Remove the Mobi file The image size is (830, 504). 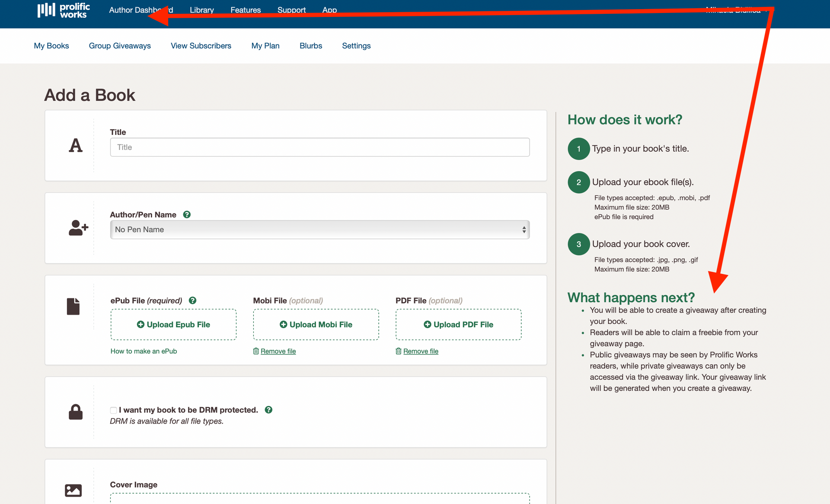point(278,351)
